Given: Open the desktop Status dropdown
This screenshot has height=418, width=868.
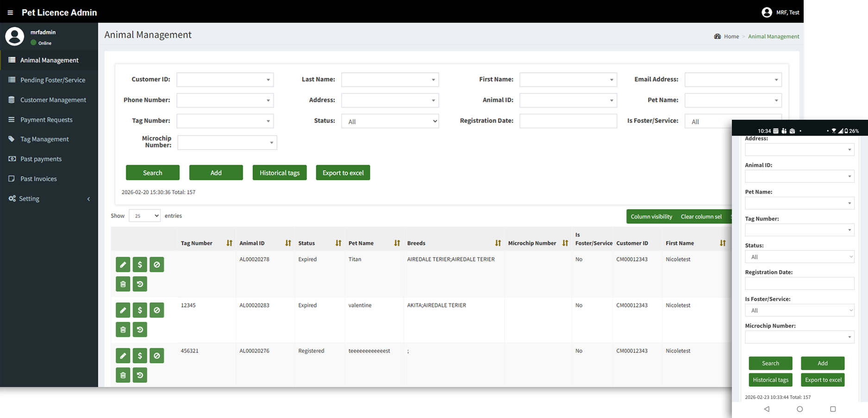Looking at the screenshot, I should [x=390, y=121].
